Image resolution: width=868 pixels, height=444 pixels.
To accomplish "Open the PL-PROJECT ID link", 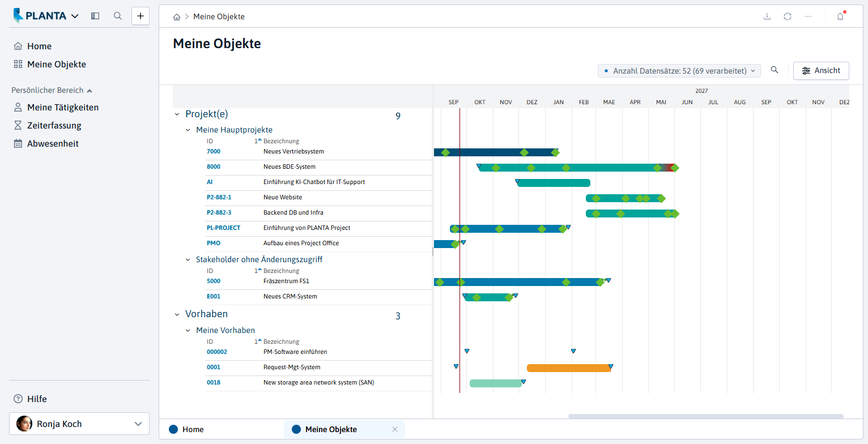I will 223,228.
